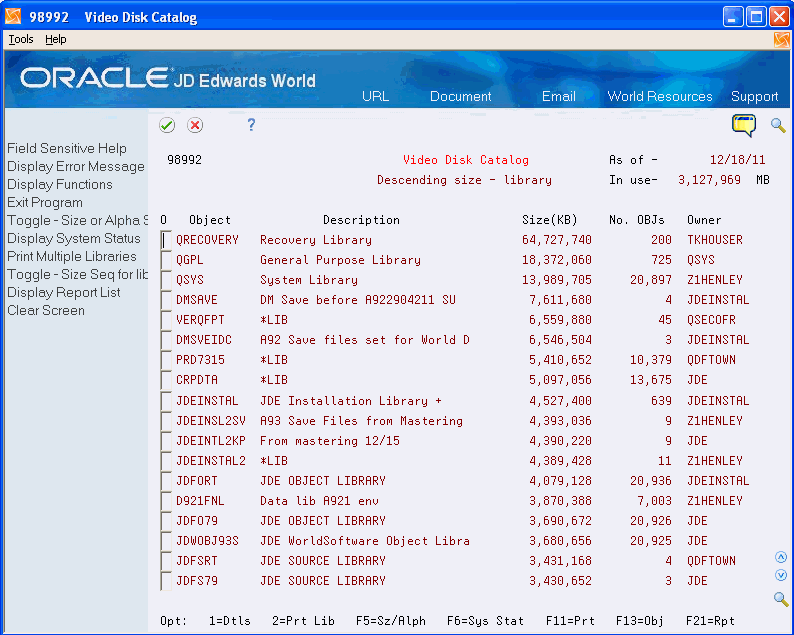The height and width of the screenshot is (635, 794).
Task: Click the owner TKHOUSER
Action: click(x=714, y=240)
